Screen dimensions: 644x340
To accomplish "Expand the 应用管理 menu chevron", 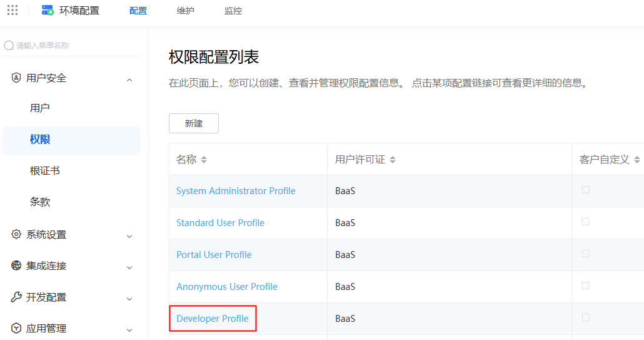I will pos(129,330).
